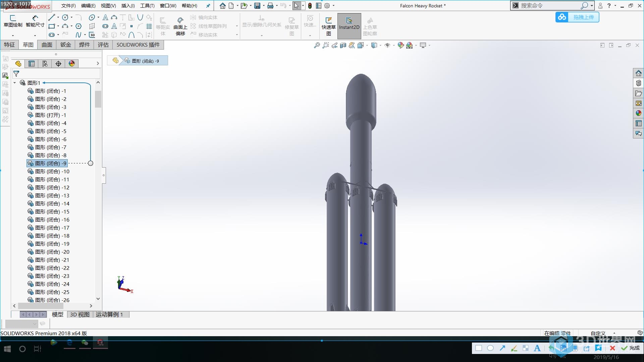Switch to the 评估 ribbon tab
Image resolution: width=644 pixels, height=362 pixels.
(103, 45)
